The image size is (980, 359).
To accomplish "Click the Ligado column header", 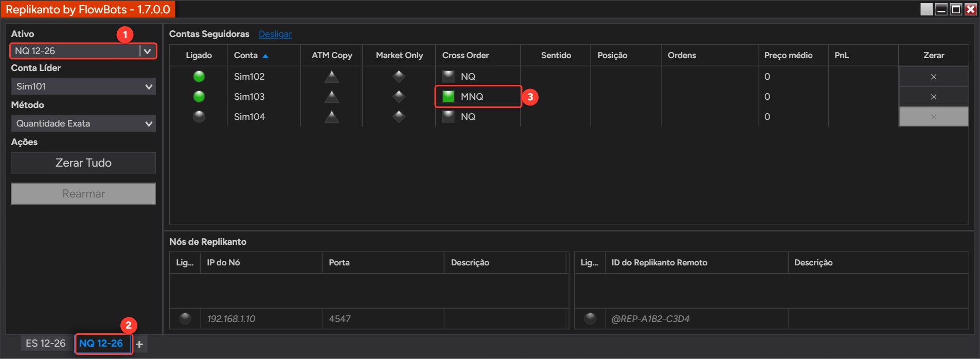I will [x=199, y=56].
